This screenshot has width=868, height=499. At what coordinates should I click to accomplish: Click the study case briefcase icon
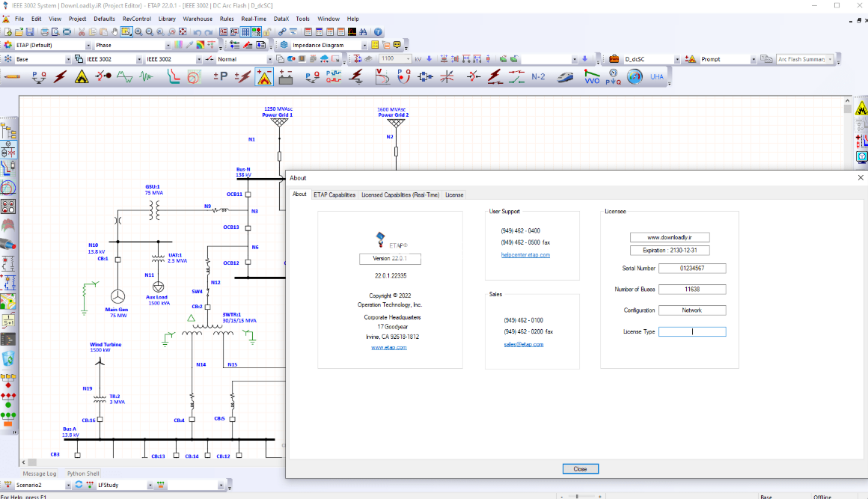click(614, 59)
